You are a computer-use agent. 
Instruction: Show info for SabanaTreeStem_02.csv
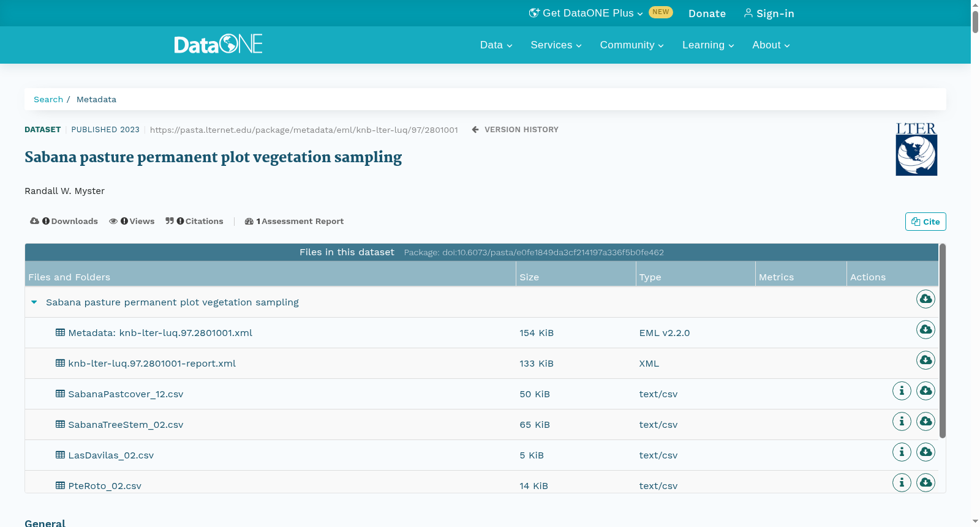(902, 421)
